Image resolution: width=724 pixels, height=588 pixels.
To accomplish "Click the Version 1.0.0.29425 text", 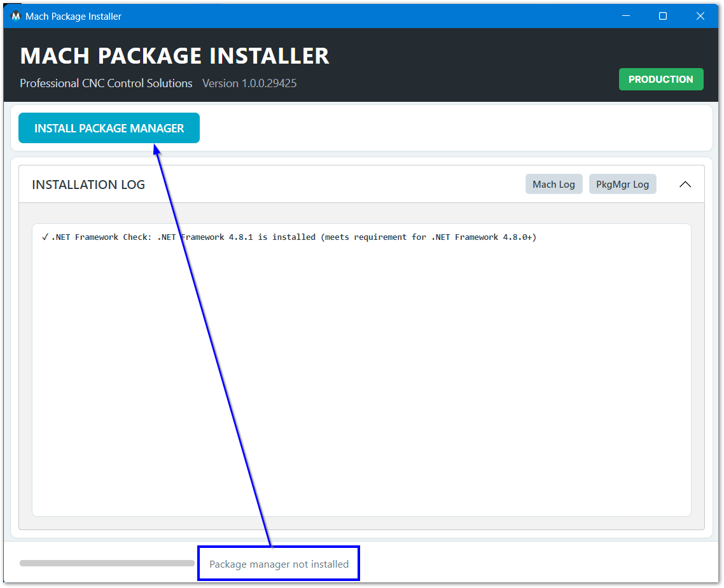I will (249, 83).
